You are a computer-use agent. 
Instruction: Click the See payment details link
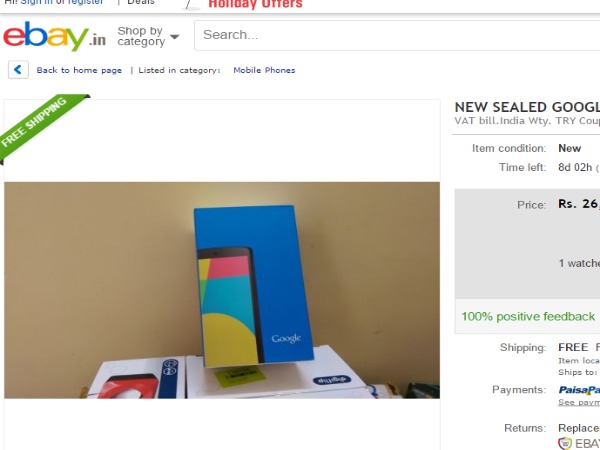(x=579, y=402)
